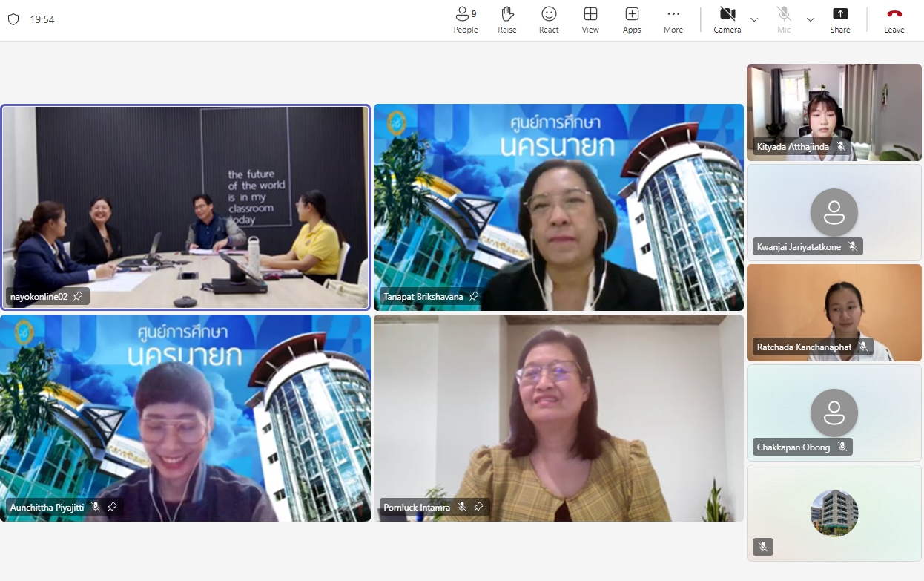924x581 pixels.
Task: Select Kityada Atthajinda video thumbnail
Action: 834,111
